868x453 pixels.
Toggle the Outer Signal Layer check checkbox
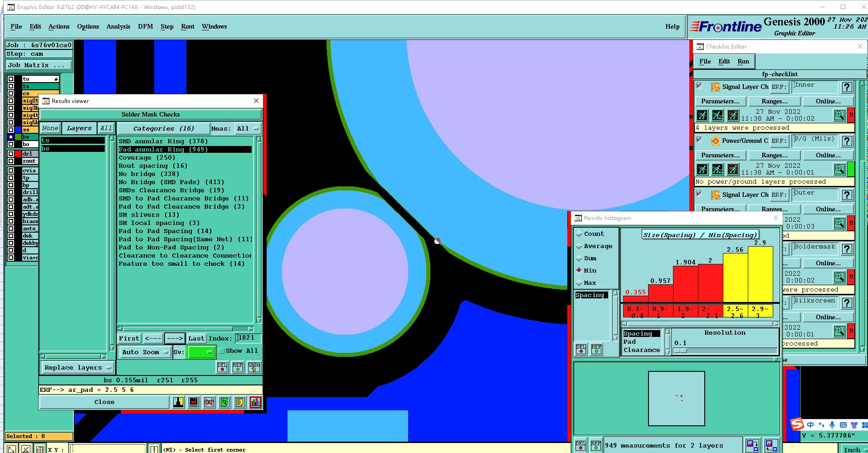tap(699, 194)
